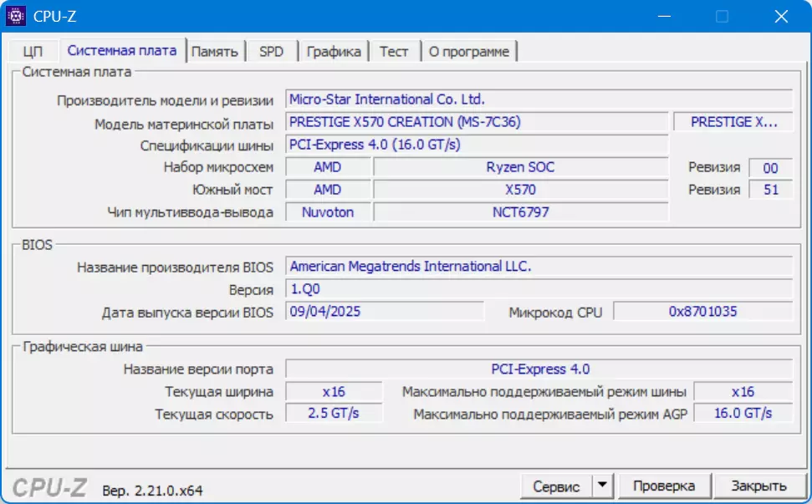Go to the SPD tab
The image size is (812, 504).
271,51
